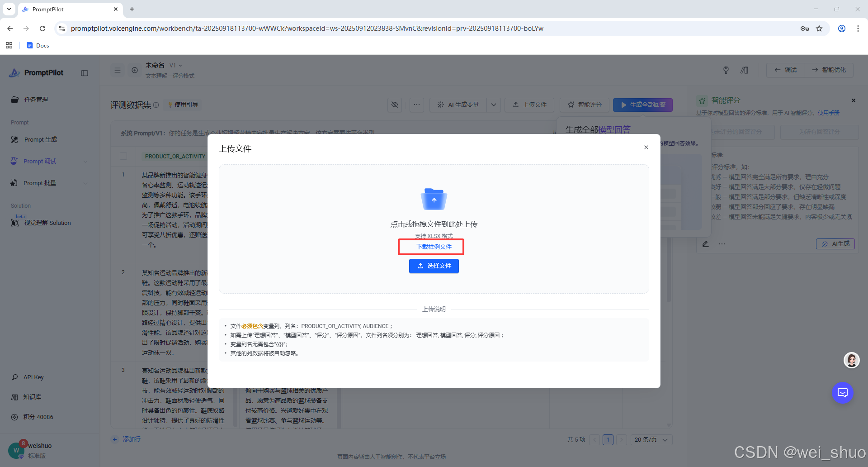
Task: Click the ellipsis next to edit pencil
Action: 722,244
